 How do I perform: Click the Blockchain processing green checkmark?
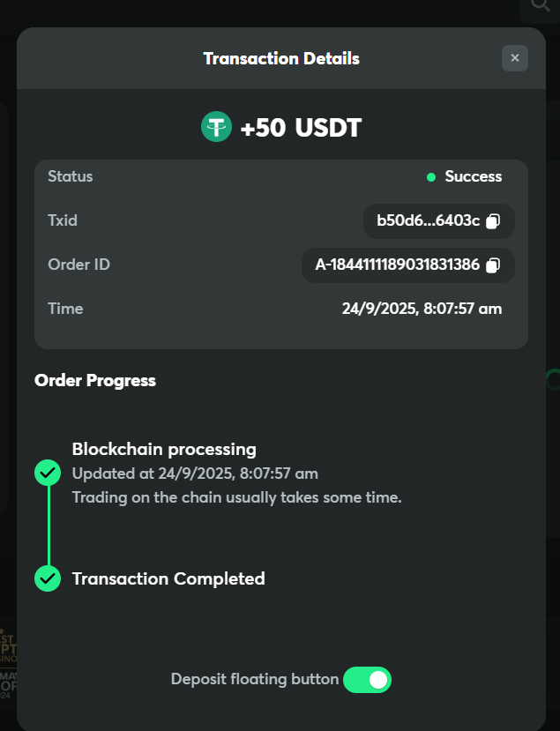(48, 473)
